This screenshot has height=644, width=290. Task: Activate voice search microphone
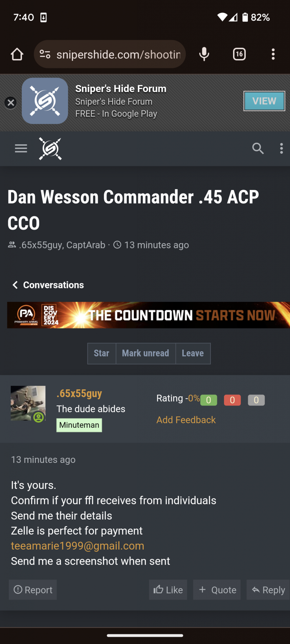(x=204, y=54)
